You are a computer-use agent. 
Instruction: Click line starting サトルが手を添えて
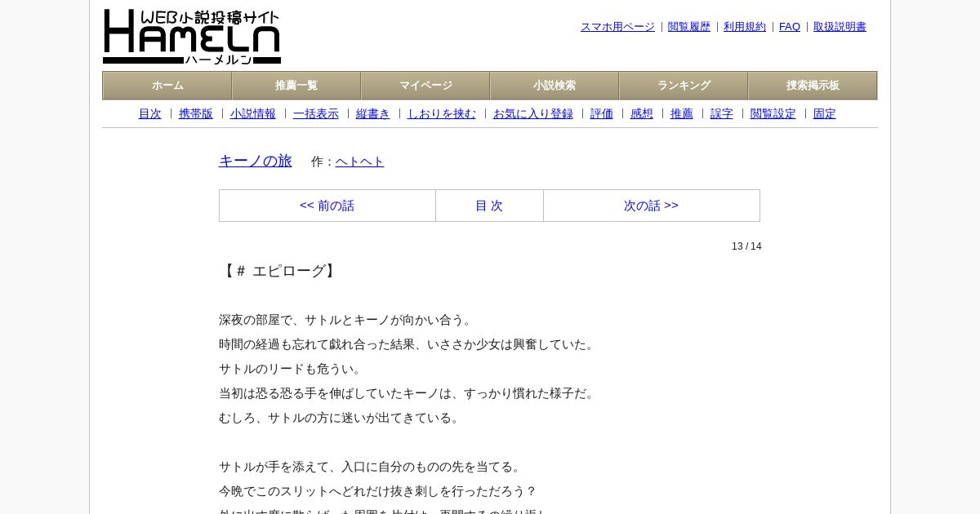pyautogui.click(x=372, y=467)
